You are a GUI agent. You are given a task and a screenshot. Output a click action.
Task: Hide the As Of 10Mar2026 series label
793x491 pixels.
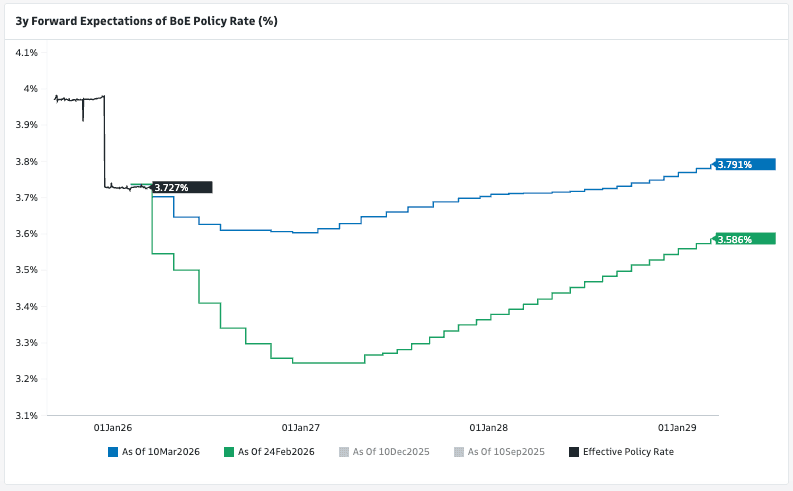click(x=161, y=452)
